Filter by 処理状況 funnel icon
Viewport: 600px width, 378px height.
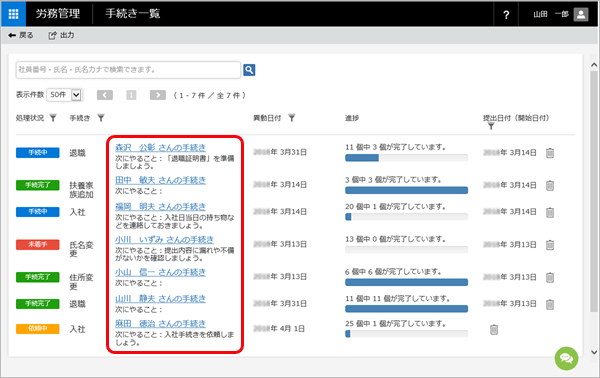pyautogui.click(x=53, y=118)
